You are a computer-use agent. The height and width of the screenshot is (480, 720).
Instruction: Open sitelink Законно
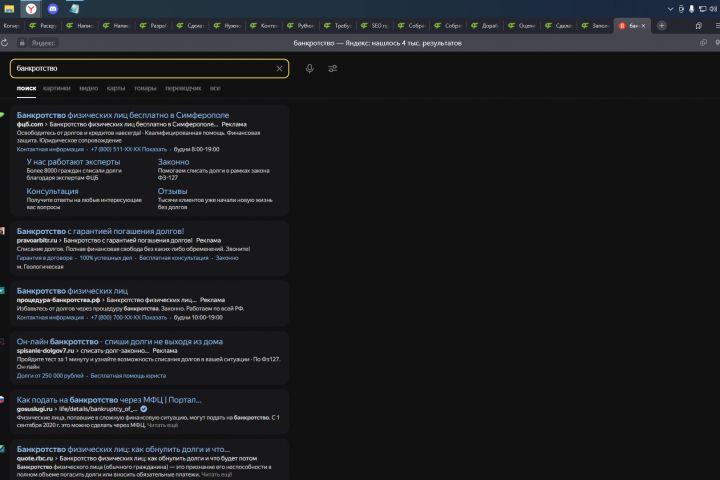pos(174,162)
